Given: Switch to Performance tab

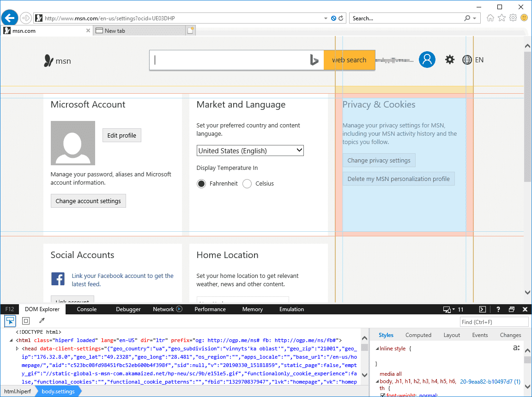Looking at the screenshot, I should tap(210, 309).
